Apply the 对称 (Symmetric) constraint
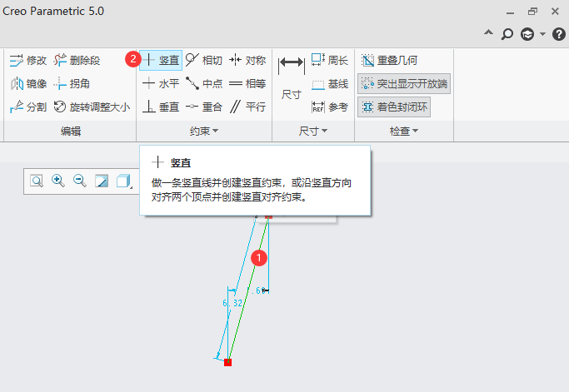Image resolution: width=569 pixels, height=392 pixels. [247, 60]
